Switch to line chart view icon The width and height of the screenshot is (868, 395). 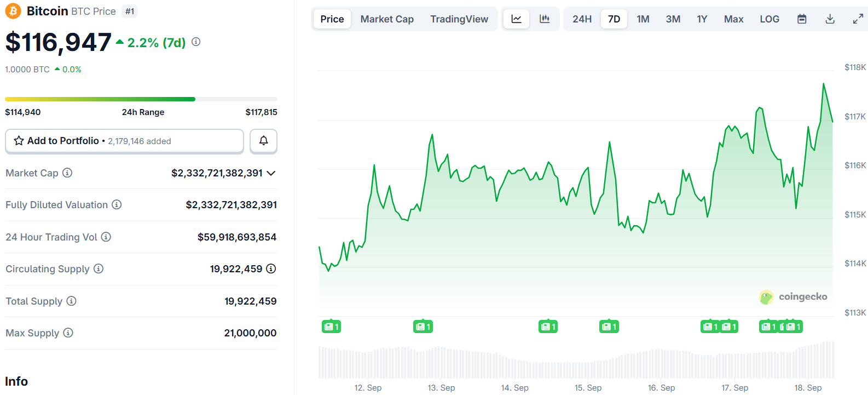click(x=516, y=19)
